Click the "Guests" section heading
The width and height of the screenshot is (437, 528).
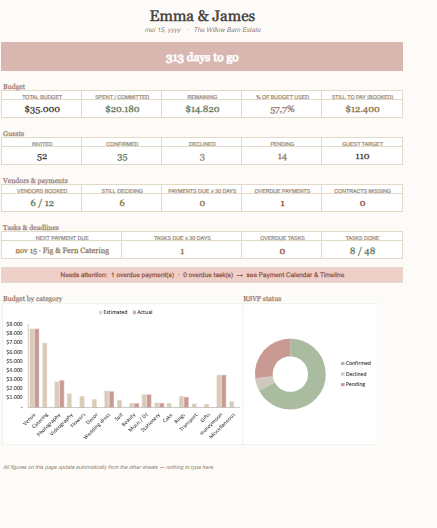click(13, 134)
